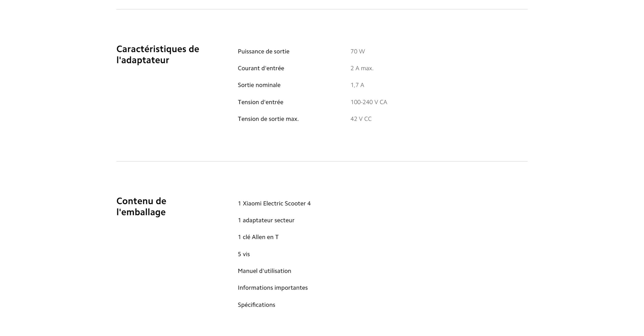Click the 5 vis item
Viewport: 644px width, 336px height.
click(x=244, y=254)
